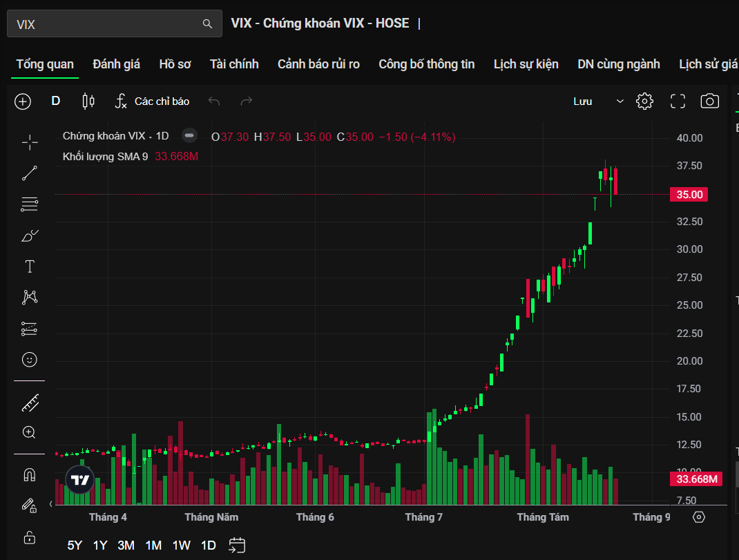Click the Khối lượng SMA 9 legend
The height and width of the screenshot is (560, 739).
click(105, 156)
